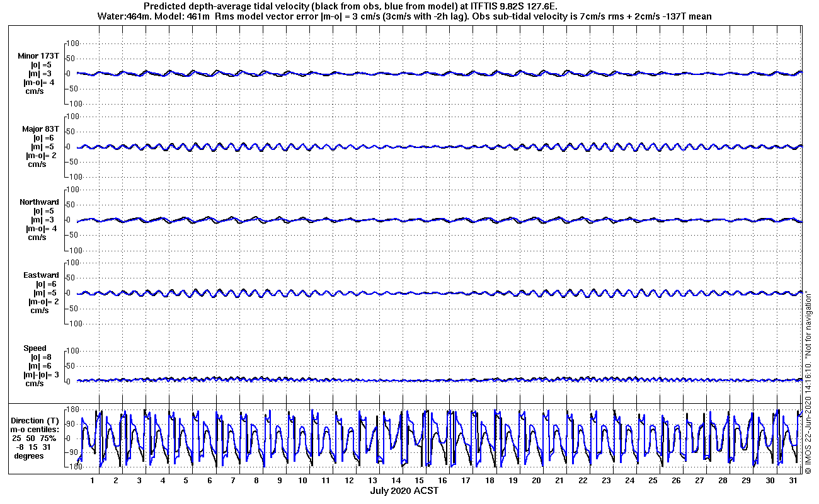Screen dimensions: 819x504
Task: Click day '1' on the date axis
Action: click(93, 481)
